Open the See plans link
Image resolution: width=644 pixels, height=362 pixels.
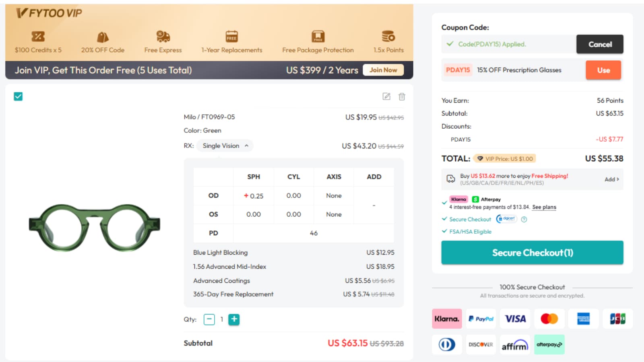(544, 207)
